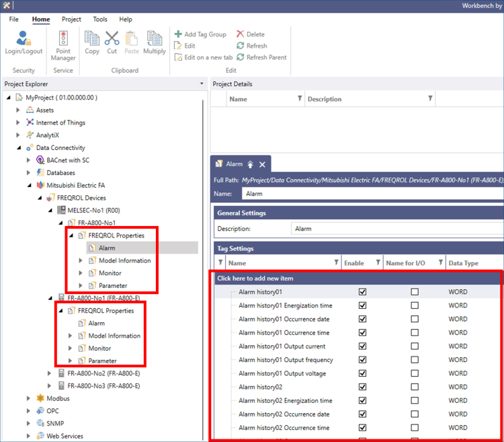Screen dimensions: 504x442
Task: Open the Project ribbon tab
Action: tap(71, 20)
